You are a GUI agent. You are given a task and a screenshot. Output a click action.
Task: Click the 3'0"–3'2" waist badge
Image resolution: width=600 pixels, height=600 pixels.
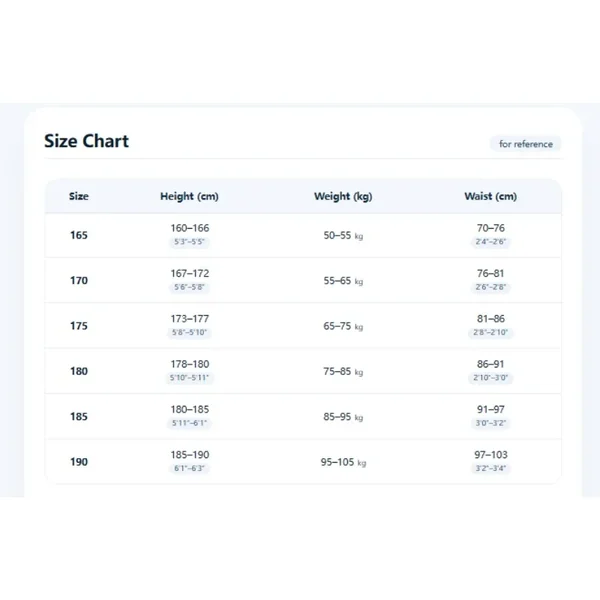pos(491,423)
